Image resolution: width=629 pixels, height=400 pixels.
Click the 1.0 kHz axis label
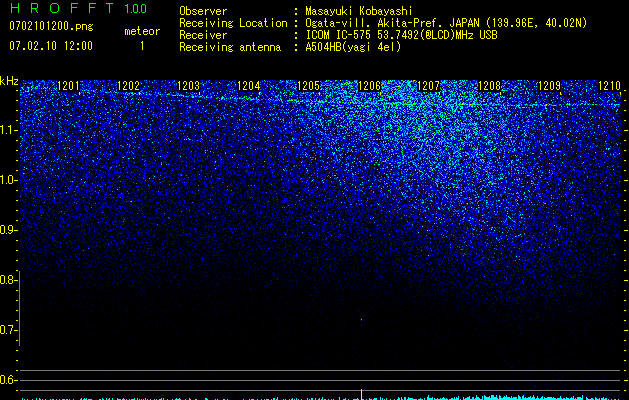[x=8, y=180]
